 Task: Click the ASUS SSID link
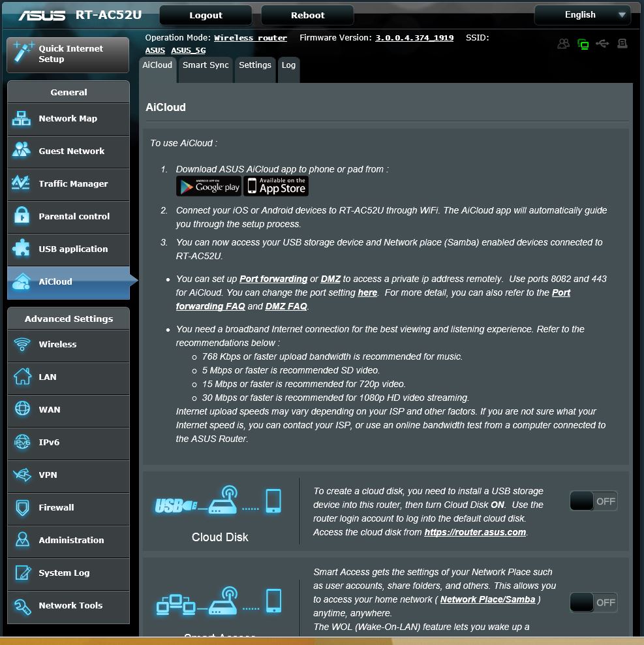(x=155, y=51)
